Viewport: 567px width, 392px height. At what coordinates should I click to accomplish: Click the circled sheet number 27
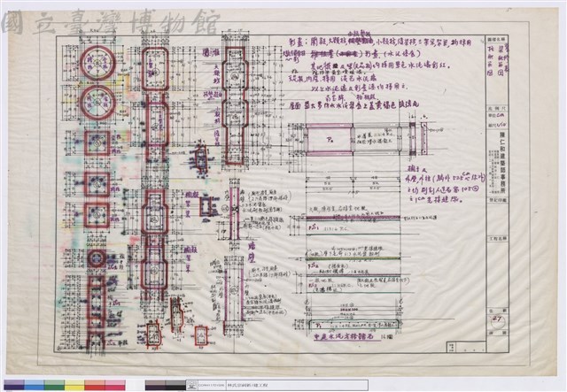click(x=498, y=320)
